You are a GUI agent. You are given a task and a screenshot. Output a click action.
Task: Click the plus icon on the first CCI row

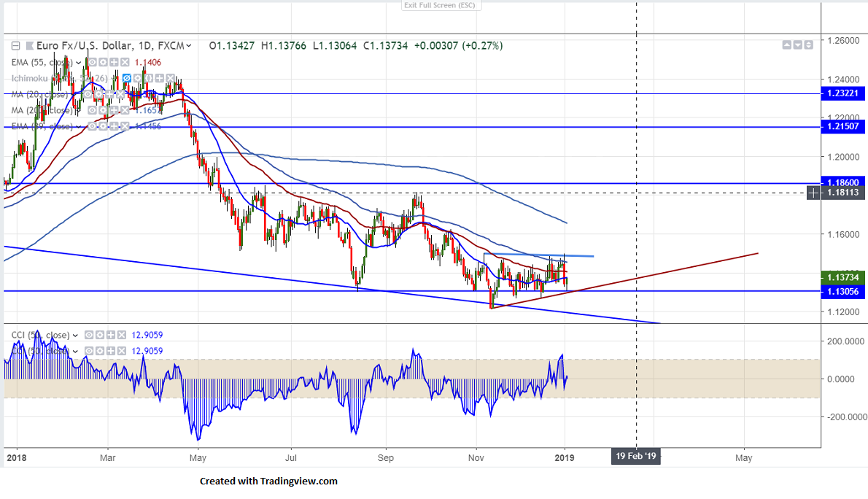click(x=111, y=335)
